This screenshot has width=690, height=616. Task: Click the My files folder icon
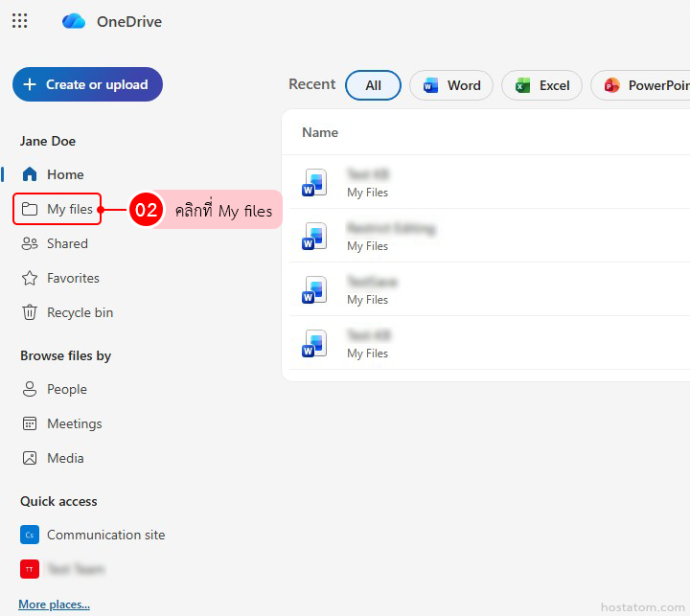click(30, 209)
